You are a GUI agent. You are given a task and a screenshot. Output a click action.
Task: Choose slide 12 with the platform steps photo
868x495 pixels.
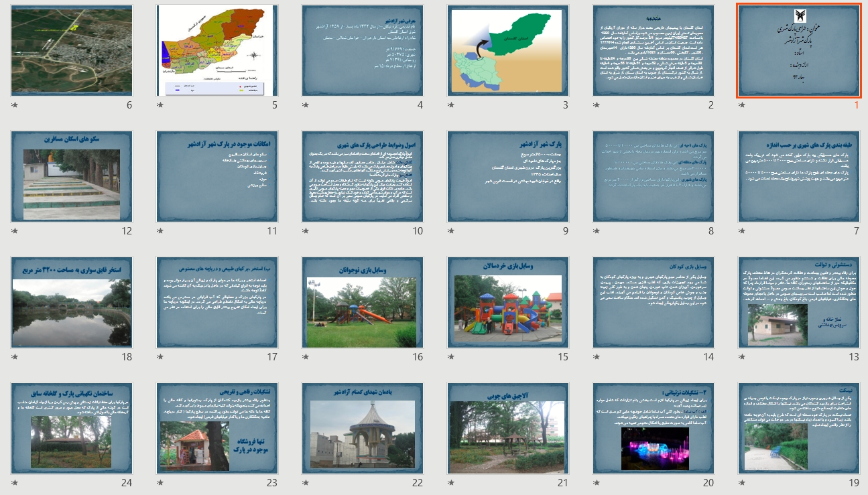(x=72, y=176)
